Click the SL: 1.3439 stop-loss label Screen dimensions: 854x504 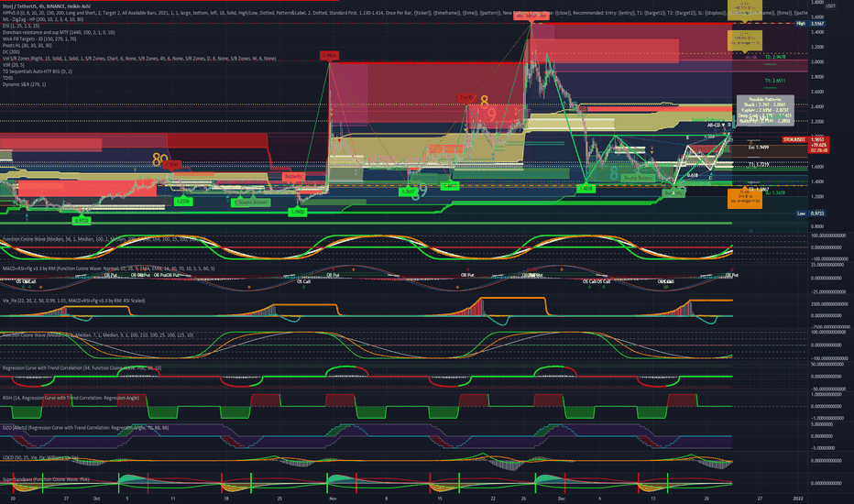pos(775,192)
